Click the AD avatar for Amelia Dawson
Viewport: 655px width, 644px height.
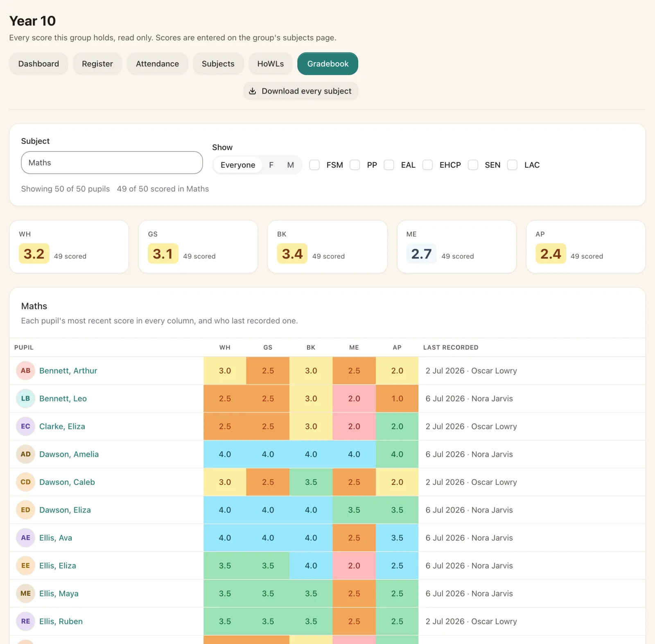(25, 454)
